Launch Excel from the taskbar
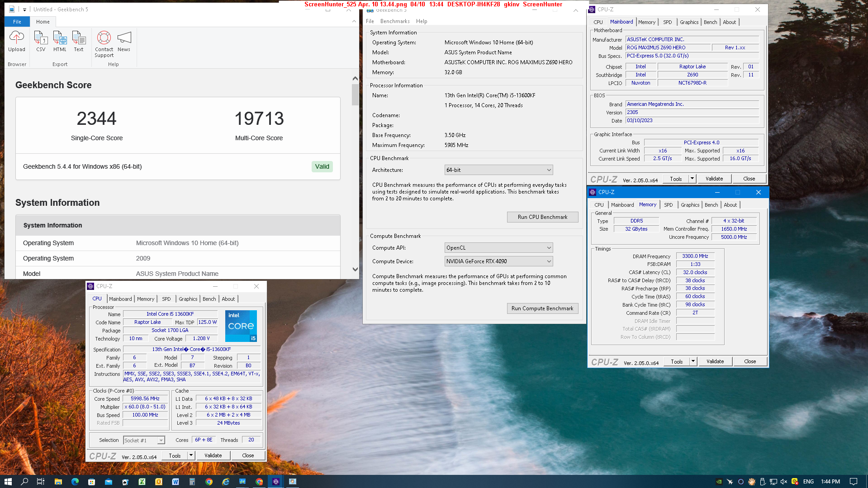 (142, 482)
